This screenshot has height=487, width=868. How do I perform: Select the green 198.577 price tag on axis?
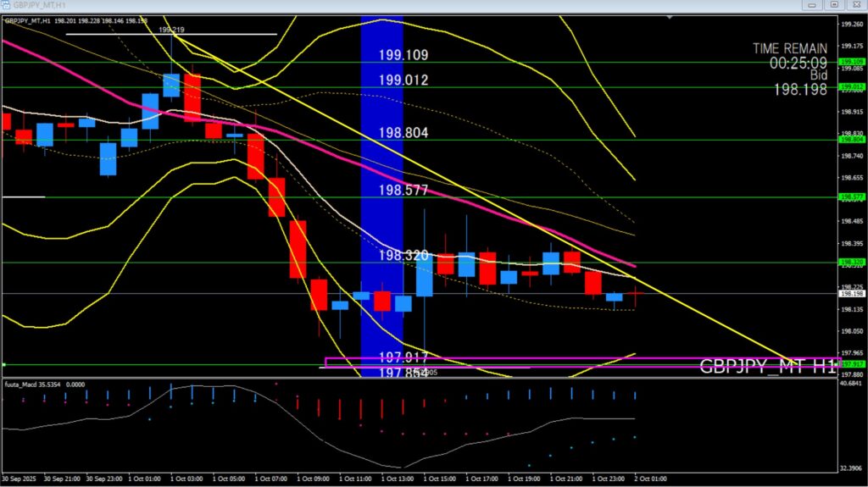pyautogui.click(x=850, y=196)
